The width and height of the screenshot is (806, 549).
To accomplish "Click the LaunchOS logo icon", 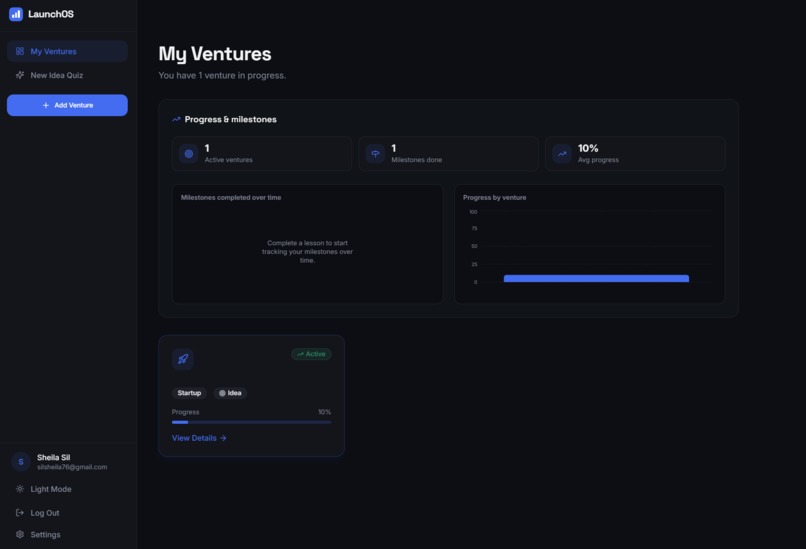I will click(x=16, y=14).
